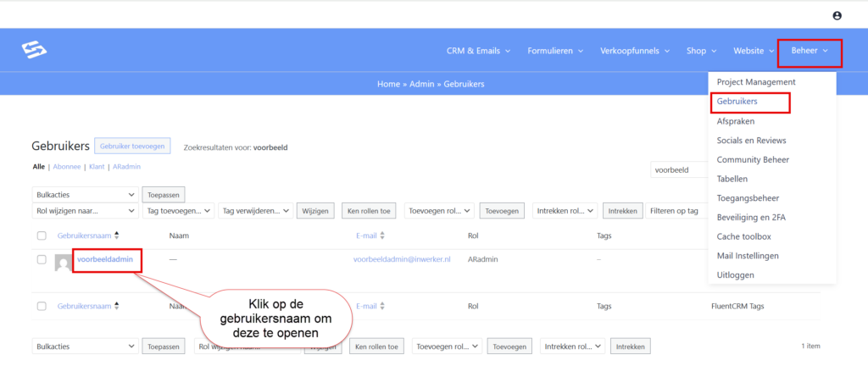Sort by E-mail column arrows in header

tap(382, 236)
